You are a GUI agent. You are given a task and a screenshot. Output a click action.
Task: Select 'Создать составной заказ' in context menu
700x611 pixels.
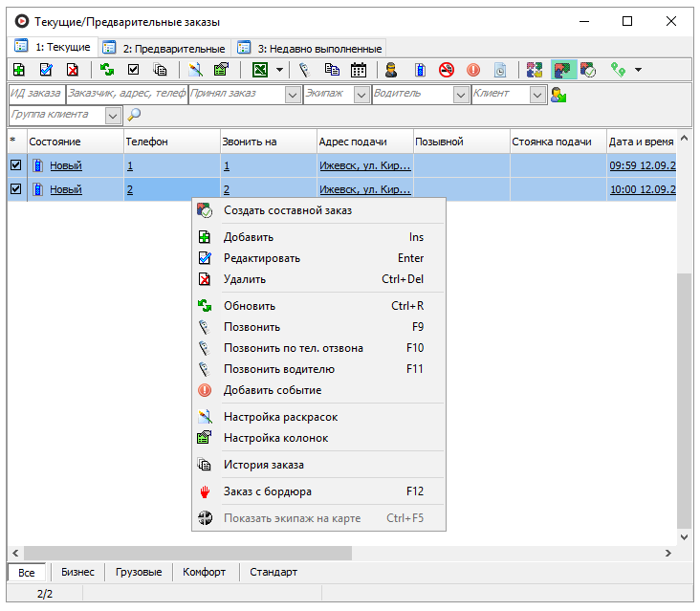click(288, 210)
